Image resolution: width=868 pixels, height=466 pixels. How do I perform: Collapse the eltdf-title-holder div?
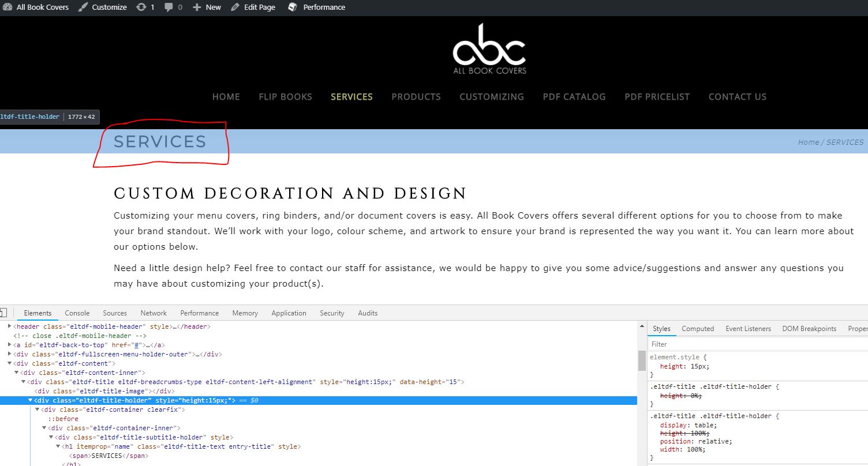pyautogui.click(x=31, y=400)
